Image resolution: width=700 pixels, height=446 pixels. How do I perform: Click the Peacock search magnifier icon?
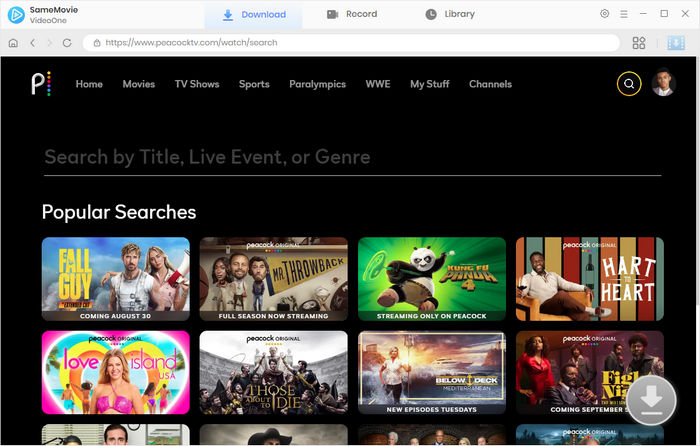[629, 83]
